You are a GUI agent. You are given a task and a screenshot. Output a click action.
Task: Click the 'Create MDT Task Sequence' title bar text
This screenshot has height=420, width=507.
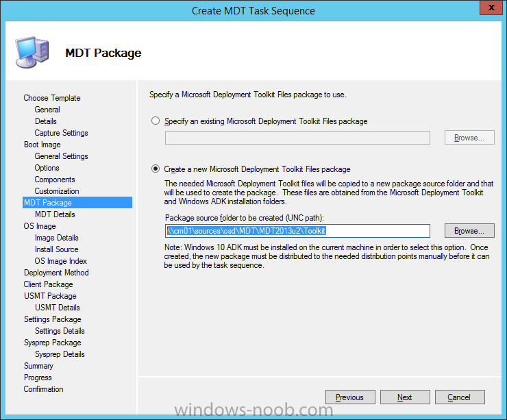pos(253,11)
